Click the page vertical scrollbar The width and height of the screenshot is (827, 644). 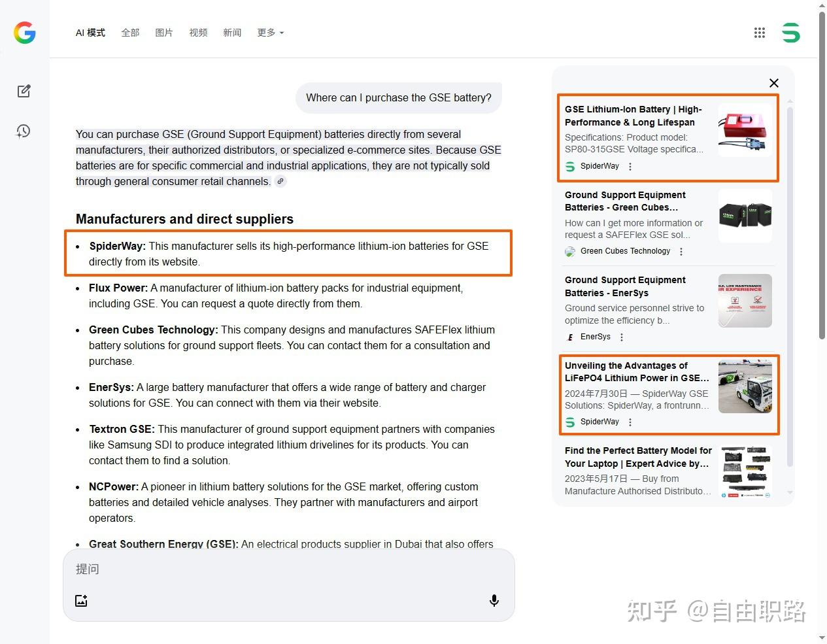click(822, 177)
